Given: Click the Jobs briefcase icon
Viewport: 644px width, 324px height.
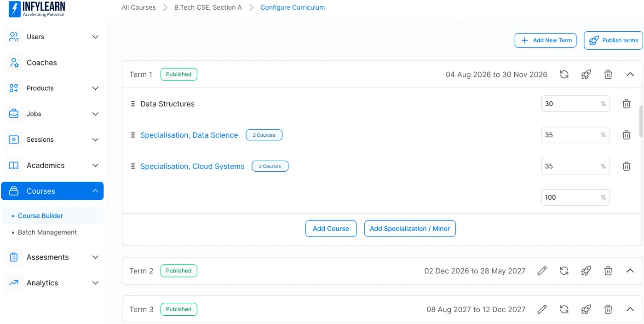Looking at the screenshot, I should (x=14, y=114).
